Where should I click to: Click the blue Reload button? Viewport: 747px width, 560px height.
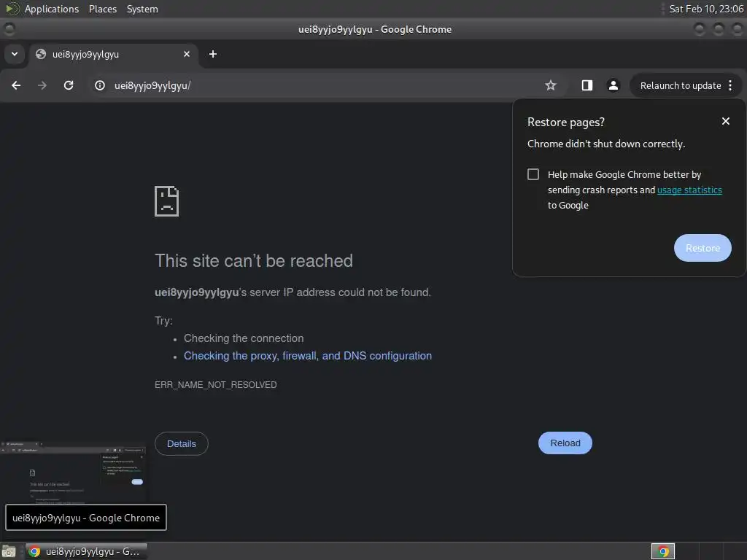click(565, 443)
